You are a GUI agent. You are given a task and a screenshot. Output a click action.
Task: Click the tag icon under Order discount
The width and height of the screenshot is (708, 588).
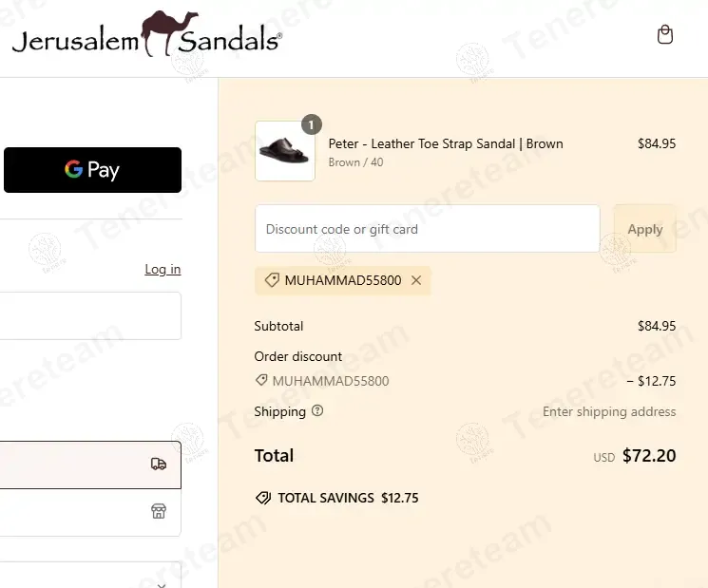tap(261, 381)
